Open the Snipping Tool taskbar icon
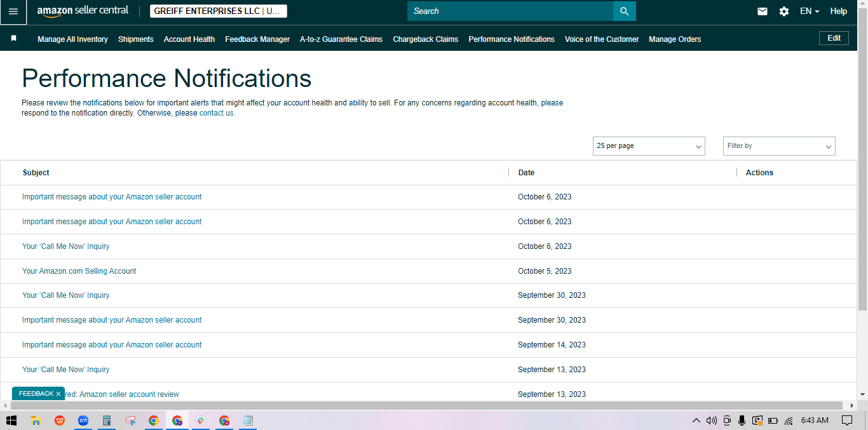The height and width of the screenshot is (430, 868). [x=130, y=420]
